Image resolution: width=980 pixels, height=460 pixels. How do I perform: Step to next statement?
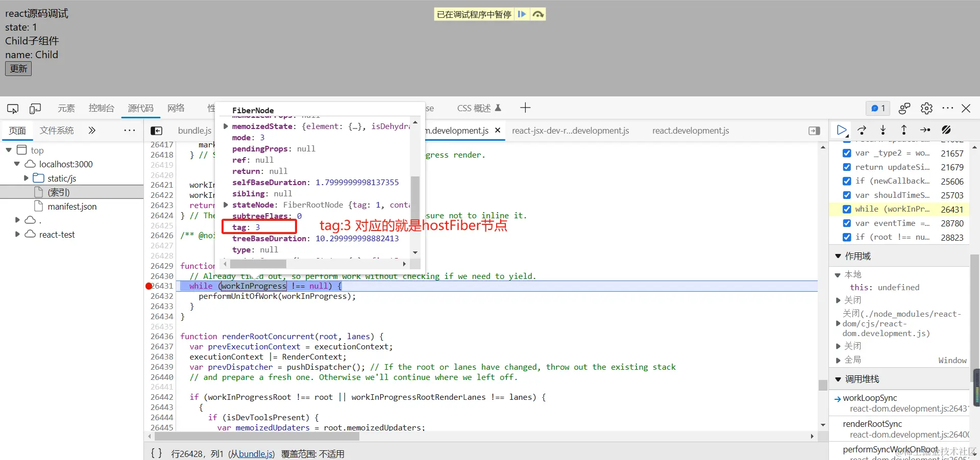click(925, 130)
